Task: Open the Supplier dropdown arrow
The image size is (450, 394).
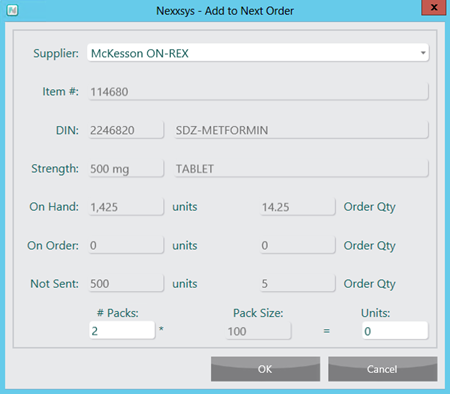Action: click(423, 53)
